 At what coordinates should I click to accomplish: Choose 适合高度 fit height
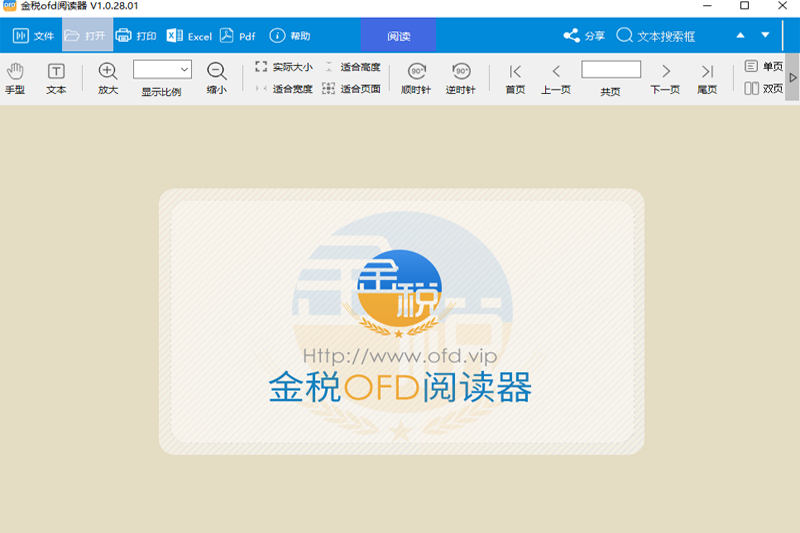352,67
